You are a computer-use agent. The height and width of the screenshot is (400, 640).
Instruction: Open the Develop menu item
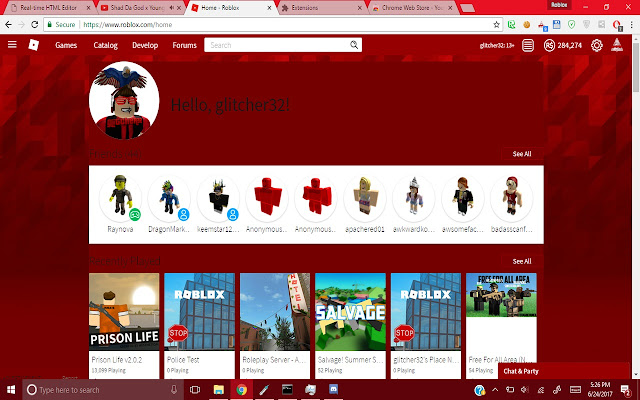[145, 45]
